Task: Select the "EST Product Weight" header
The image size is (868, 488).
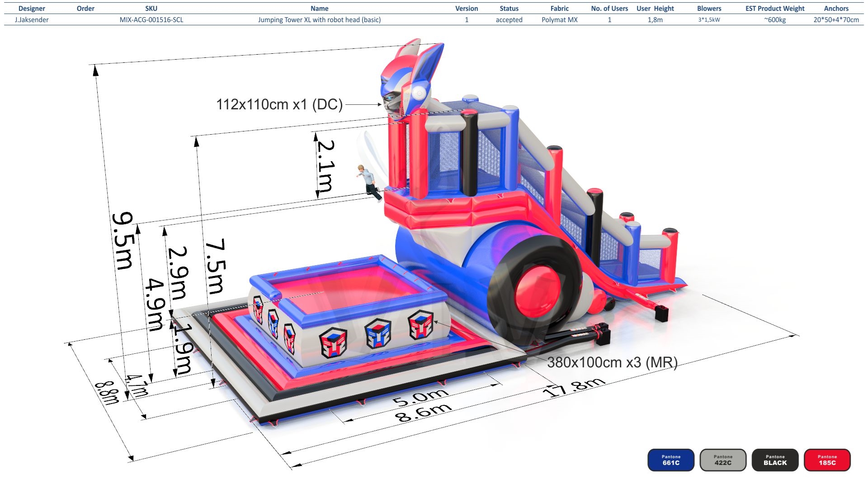Action: click(775, 9)
